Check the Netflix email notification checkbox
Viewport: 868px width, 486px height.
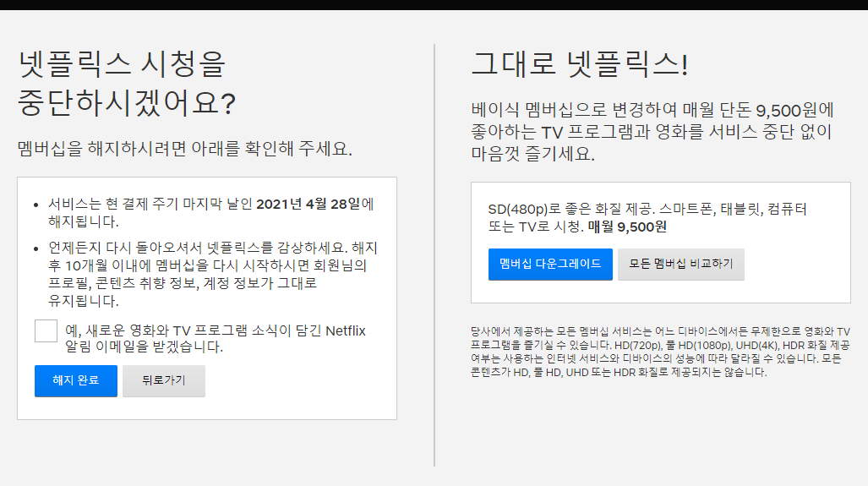pyautogui.click(x=46, y=331)
